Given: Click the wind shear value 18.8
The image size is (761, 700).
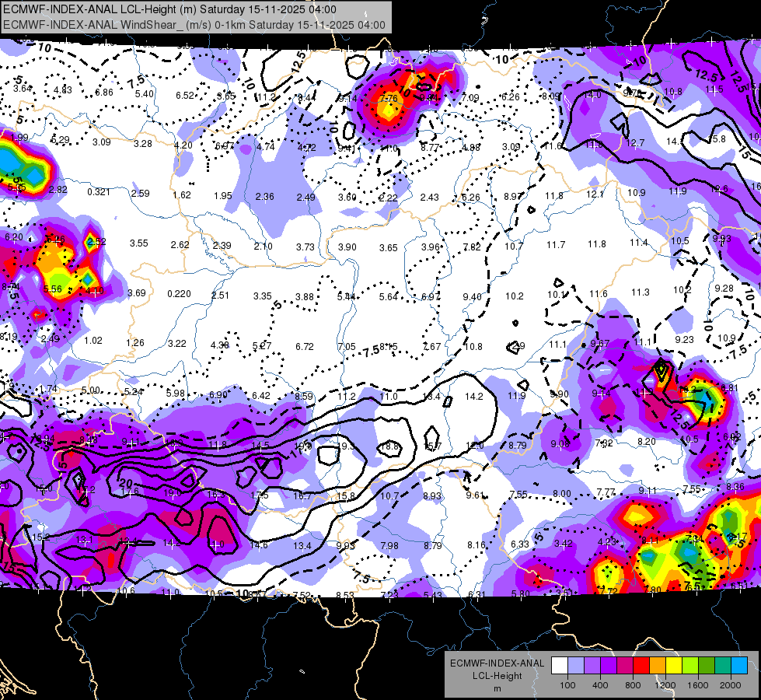Looking at the screenshot, I should pyautogui.click(x=389, y=446).
